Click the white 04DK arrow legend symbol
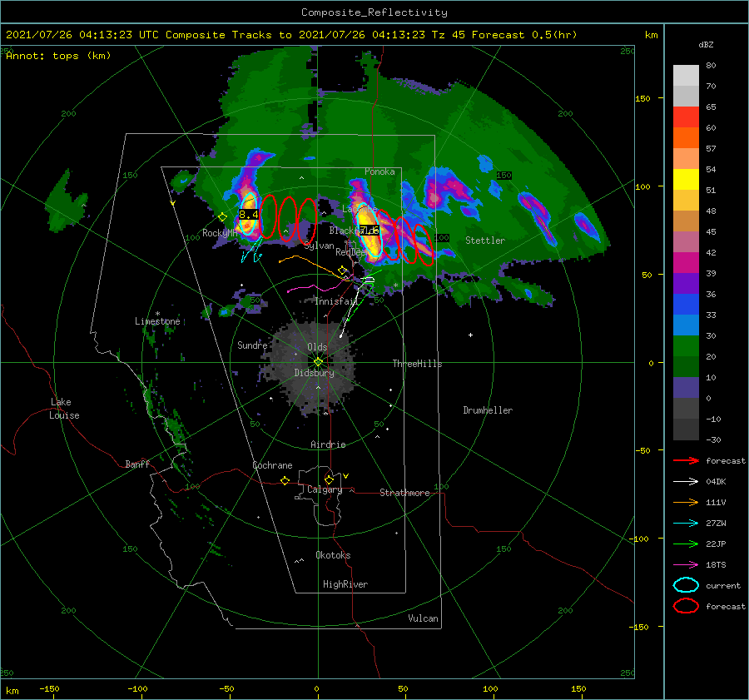 (686, 481)
